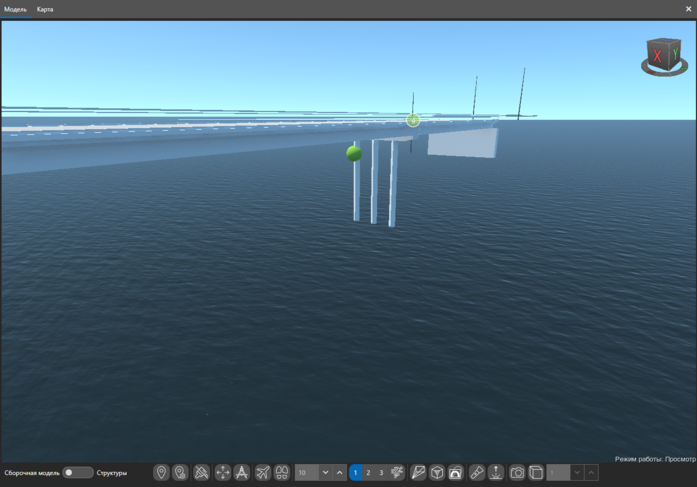Image resolution: width=697 pixels, height=487 pixels.
Task: Select the compass measurement tool icon
Action: coord(242,472)
